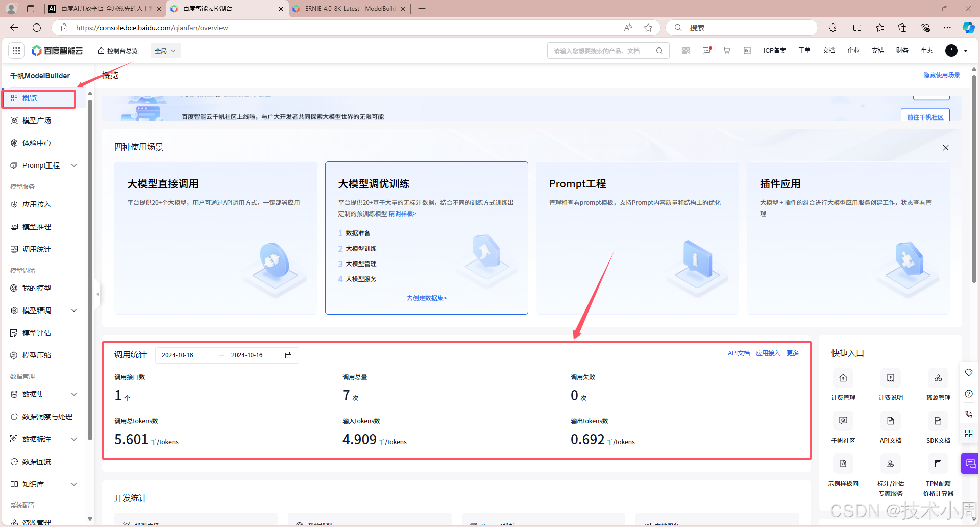
Task: Click the calendar icon in date range
Action: 288,355
